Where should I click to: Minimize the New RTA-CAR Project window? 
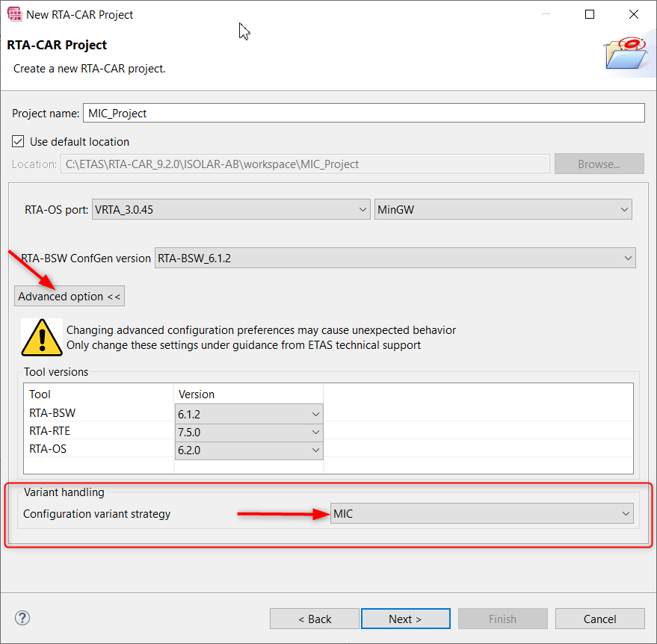[546, 14]
